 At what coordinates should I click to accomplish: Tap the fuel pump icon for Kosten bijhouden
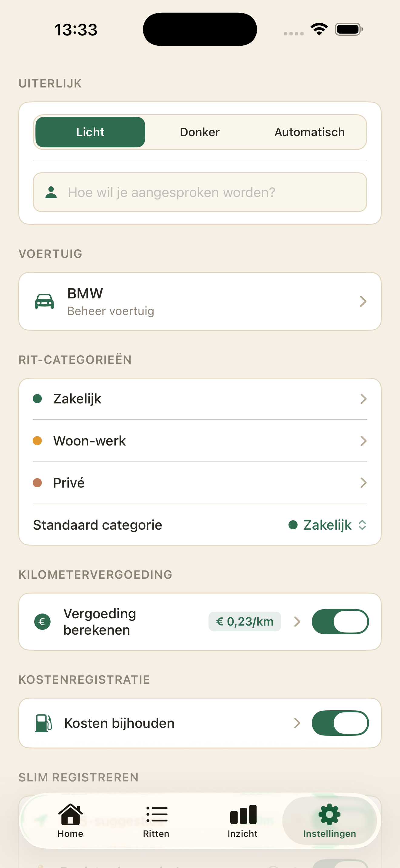(44, 723)
